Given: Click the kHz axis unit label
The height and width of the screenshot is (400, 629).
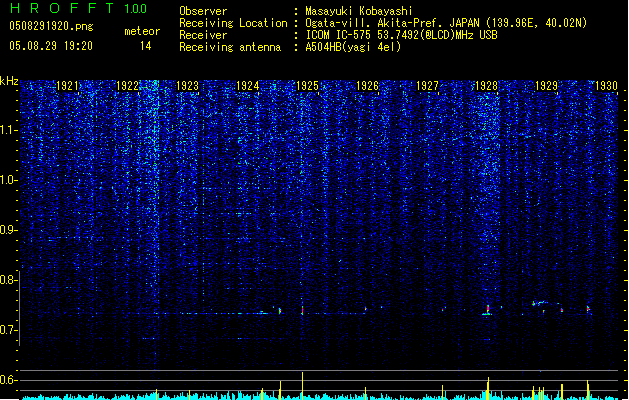Looking at the screenshot, I should (9, 81).
